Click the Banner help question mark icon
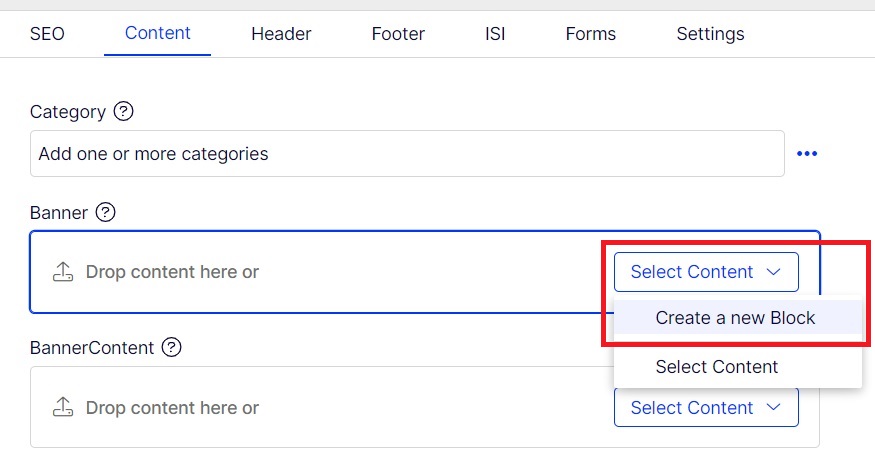 [106, 212]
